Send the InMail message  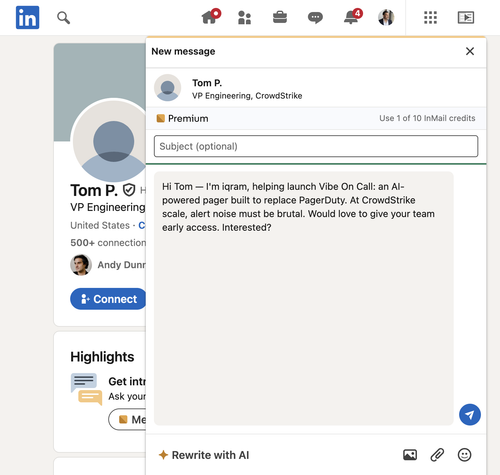(x=470, y=415)
